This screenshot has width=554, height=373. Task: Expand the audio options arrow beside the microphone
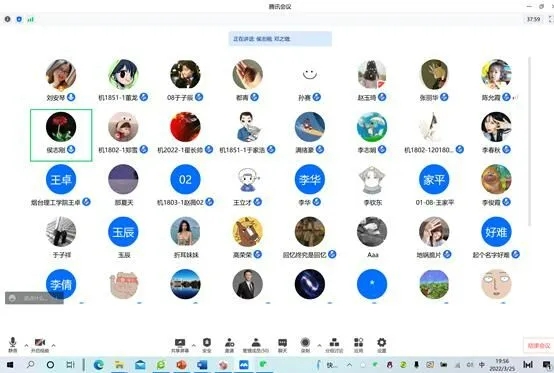[x=26, y=345]
